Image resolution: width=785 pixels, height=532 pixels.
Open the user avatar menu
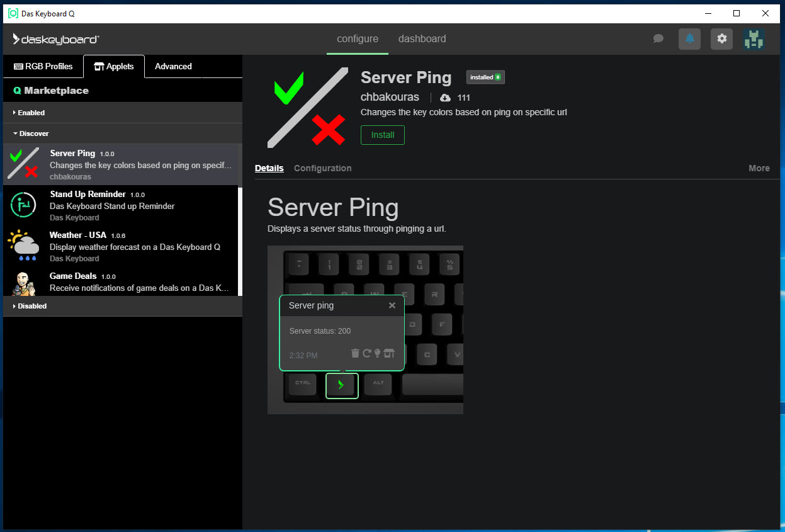(753, 39)
